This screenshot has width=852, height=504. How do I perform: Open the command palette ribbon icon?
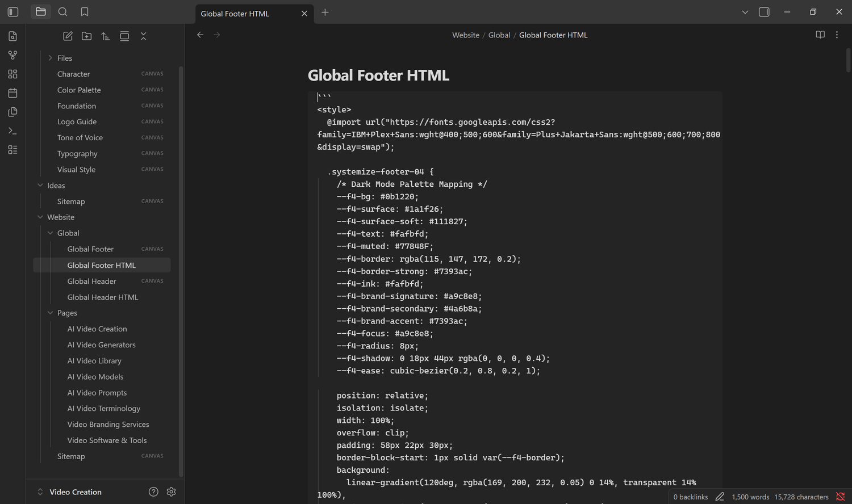point(12,131)
